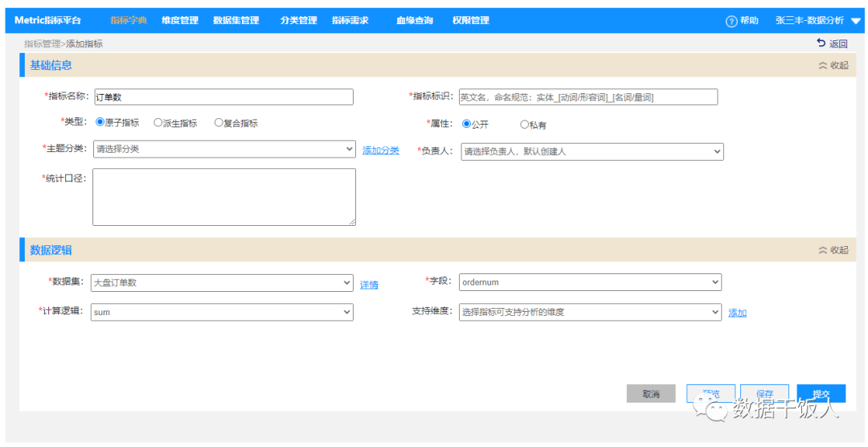Set the attribute to 私有
The width and height of the screenshot is (868, 447).
[525, 125]
